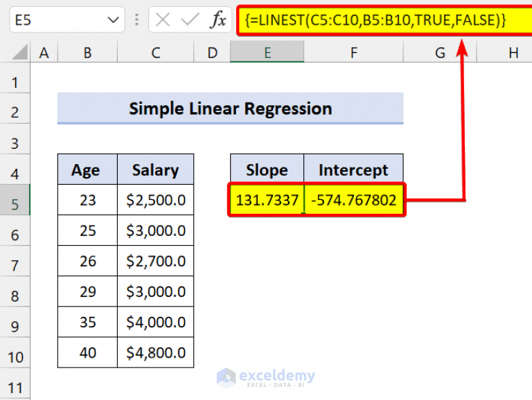Image resolution: width=532 pixels, height=400 pixels.
Task: Click the 'Salary' header cell
Action: click(x=156, y=170)
